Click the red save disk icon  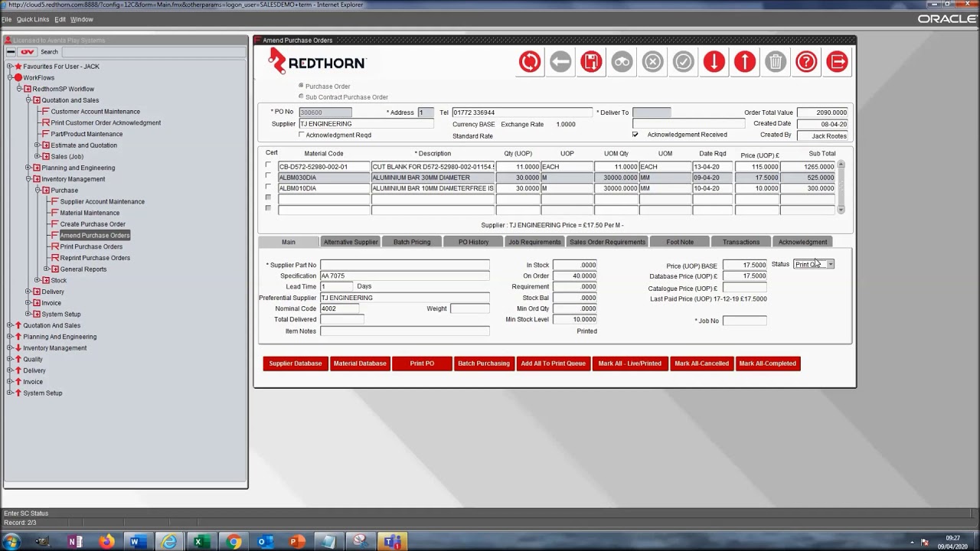591,62
